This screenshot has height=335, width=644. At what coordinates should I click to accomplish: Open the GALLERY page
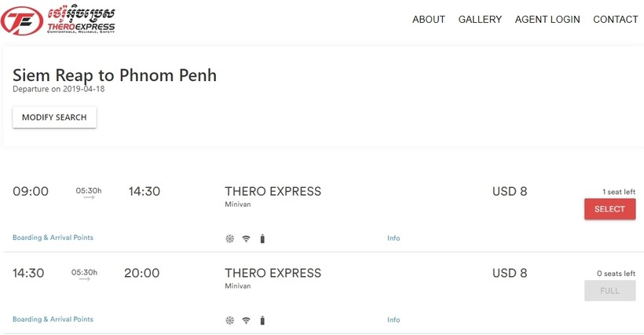[x=480, y=20]
